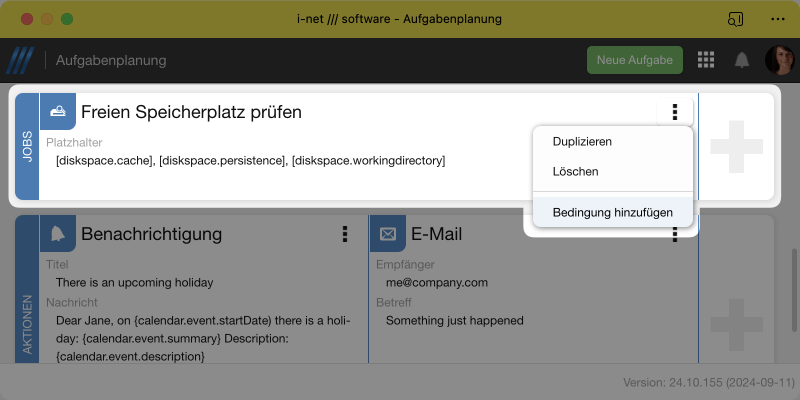Viewport: 800px width, 400px height.
Task: Click the Aufgabenplanung header title
Action: [x=111, y=61]
